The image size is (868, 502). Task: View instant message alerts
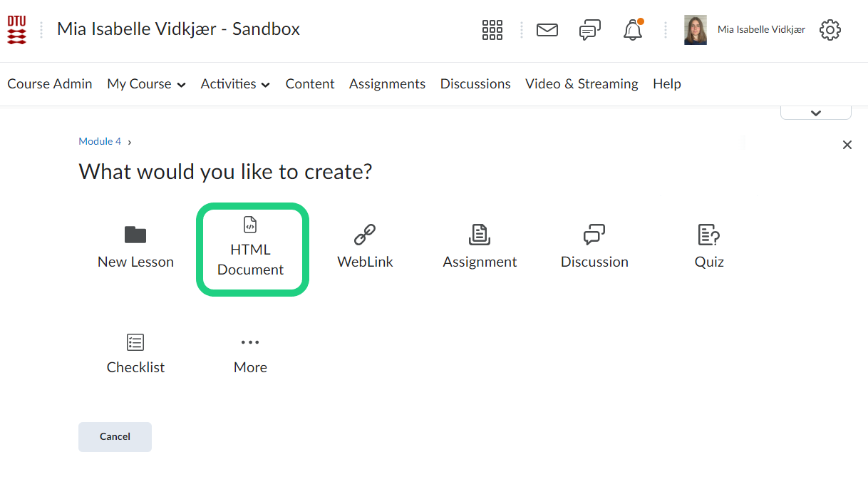click(x=589, y=30)
